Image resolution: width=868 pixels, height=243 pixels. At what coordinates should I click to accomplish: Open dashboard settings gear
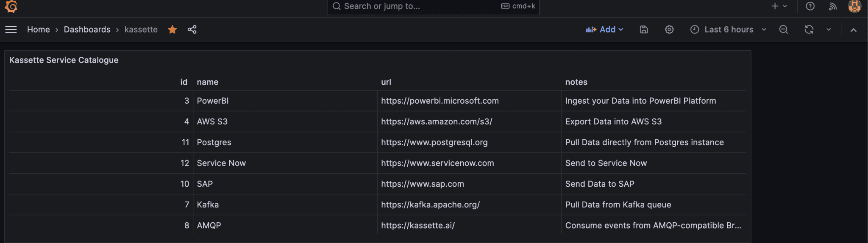tap(669, 30)
